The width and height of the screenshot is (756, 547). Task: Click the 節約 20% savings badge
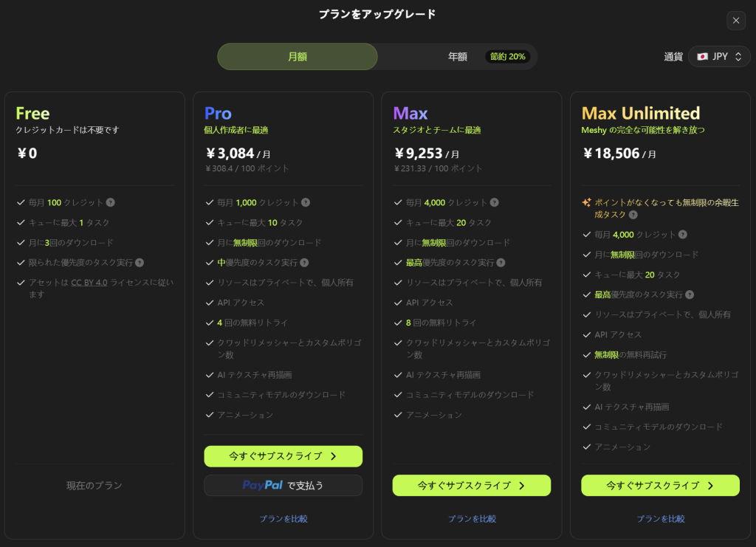point(508,56)
